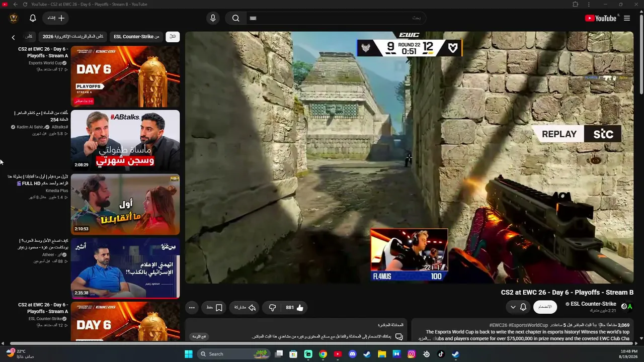Click the magnifier search button

[x=235, y=18]
